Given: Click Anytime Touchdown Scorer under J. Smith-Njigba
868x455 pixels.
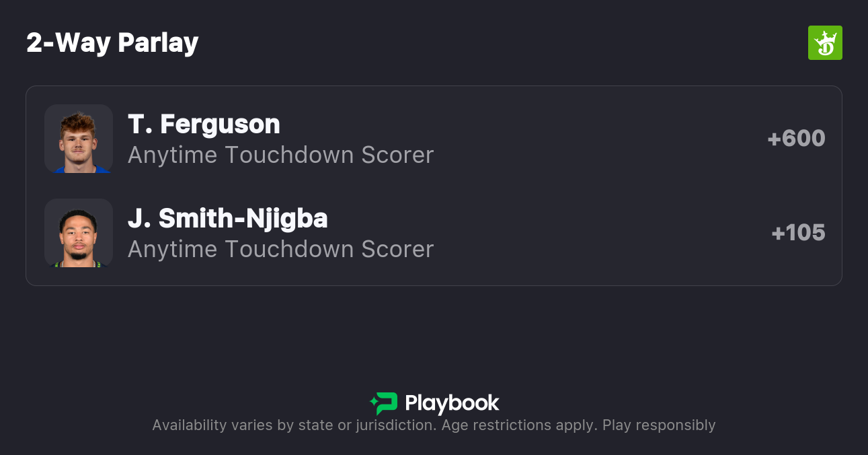Looking at the screenshot, I should coord(280,250).
